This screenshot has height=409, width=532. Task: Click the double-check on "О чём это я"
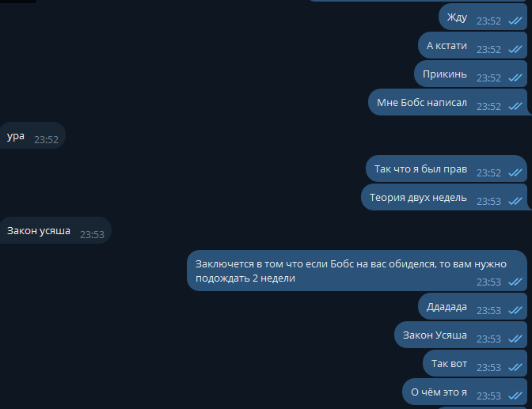(x=515, y=396)
